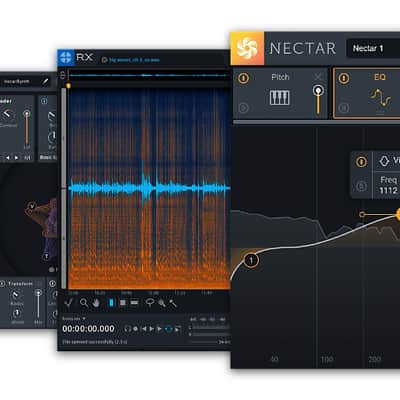Open the Nectar 1 preset field
Viewport: 400px width, 400px height.
tap(373, 49)
